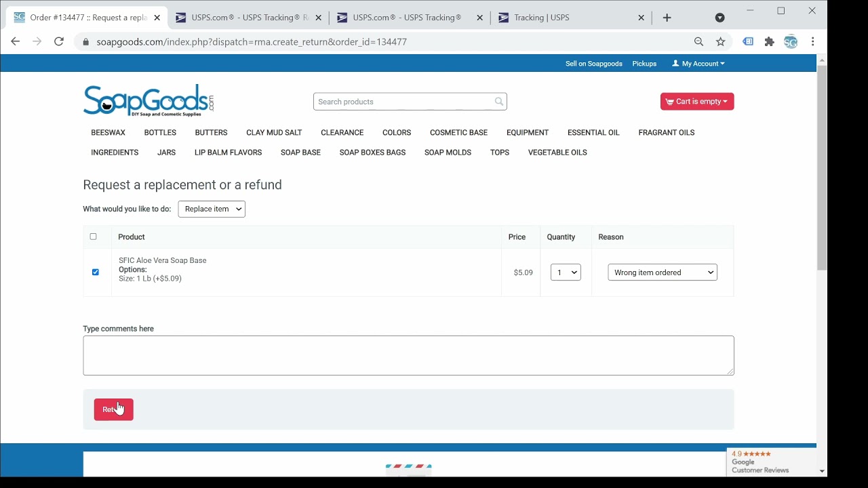Close the Order #134477 tab
Screen dimensions: 868x488
click(x=157, y=18)
